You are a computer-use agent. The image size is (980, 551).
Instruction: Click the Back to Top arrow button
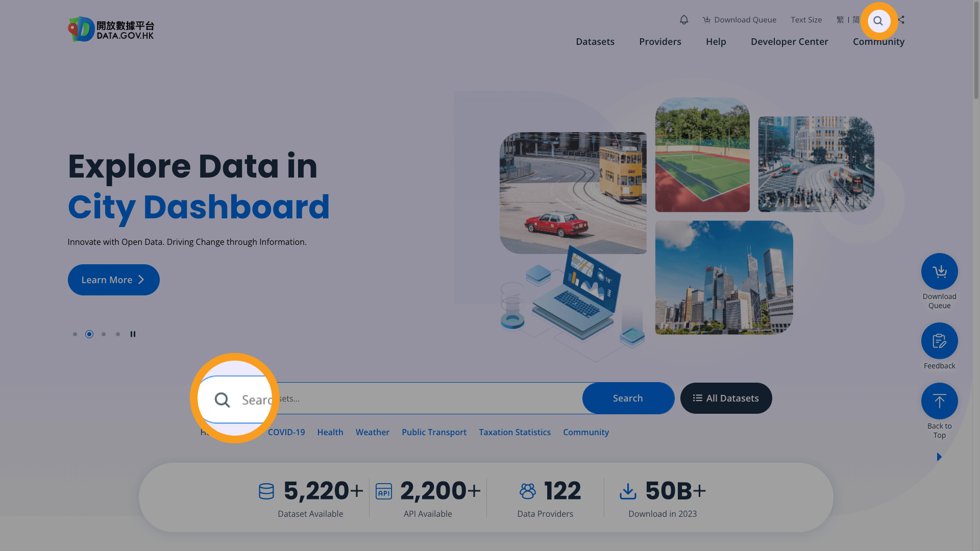(x=939, y=401)
